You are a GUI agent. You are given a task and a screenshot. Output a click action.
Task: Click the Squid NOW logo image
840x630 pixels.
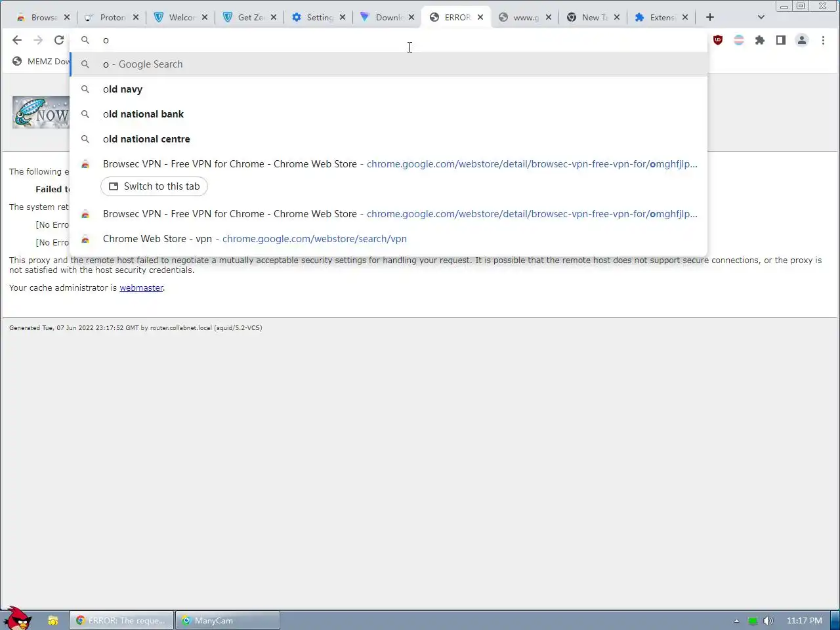(41, 112)
